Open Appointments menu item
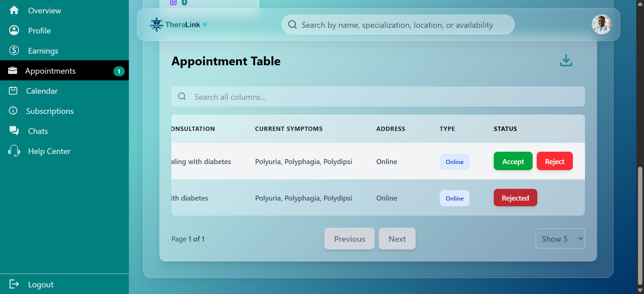 64,71
